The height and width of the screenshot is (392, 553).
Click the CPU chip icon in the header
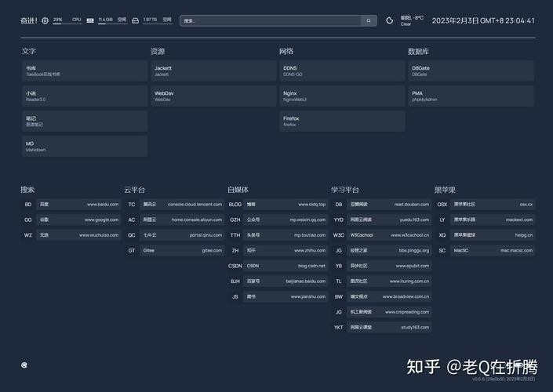pos(45,20)
